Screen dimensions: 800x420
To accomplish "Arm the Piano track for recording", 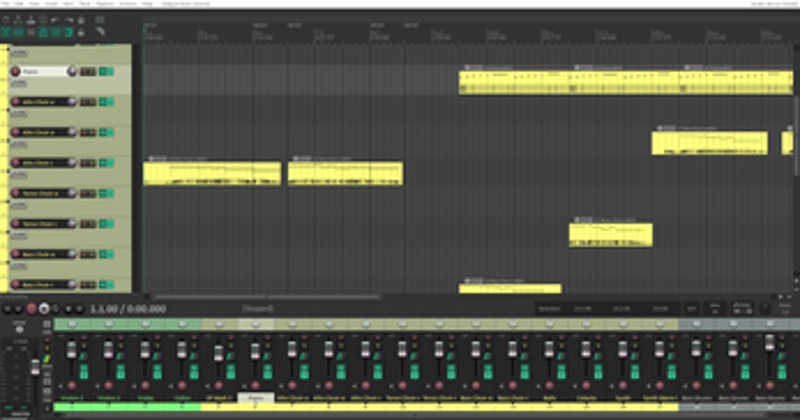I will click(x=15, y=71).
